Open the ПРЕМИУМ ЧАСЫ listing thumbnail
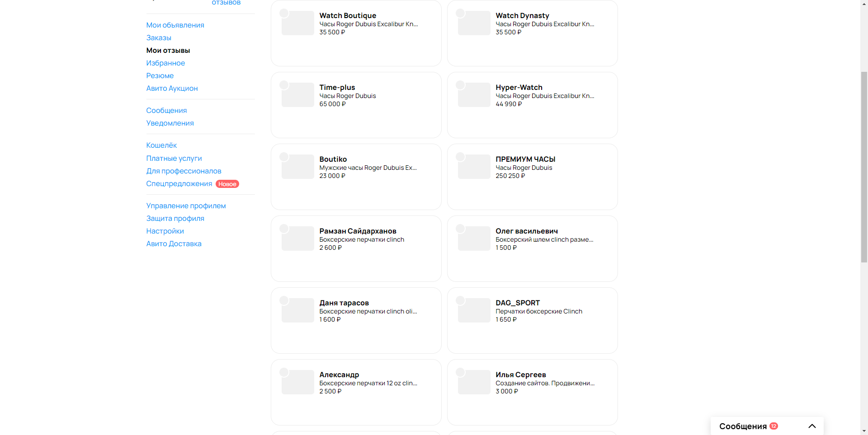 point(474,167)
